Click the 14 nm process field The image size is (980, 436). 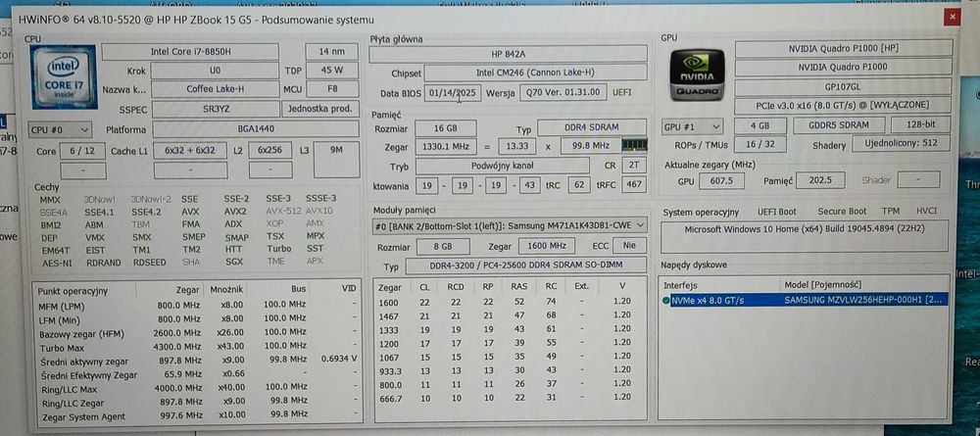(x=331, y=52)
